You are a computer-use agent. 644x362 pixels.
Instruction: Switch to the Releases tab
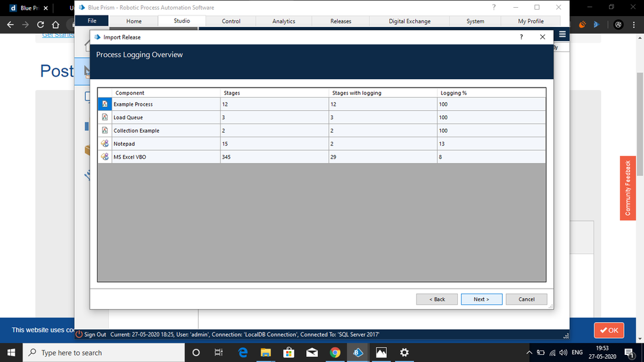pyautogui.click(x=340, y=21)
